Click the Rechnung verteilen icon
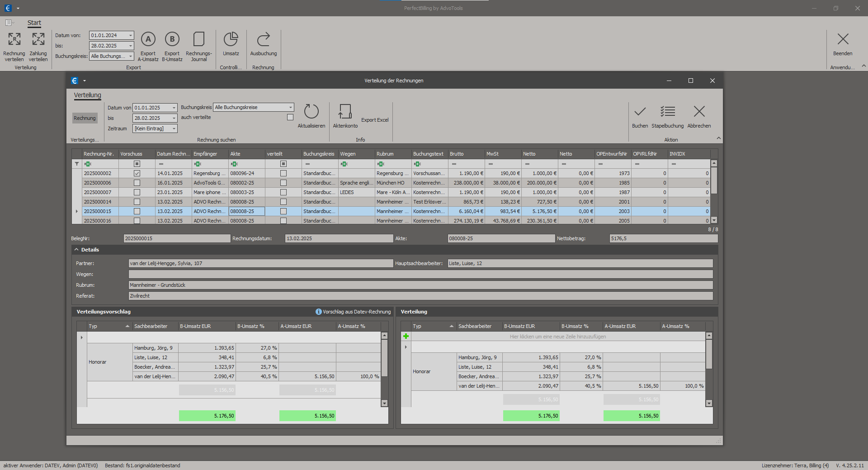This screenshot has height=470, width=868. [14, 40]
